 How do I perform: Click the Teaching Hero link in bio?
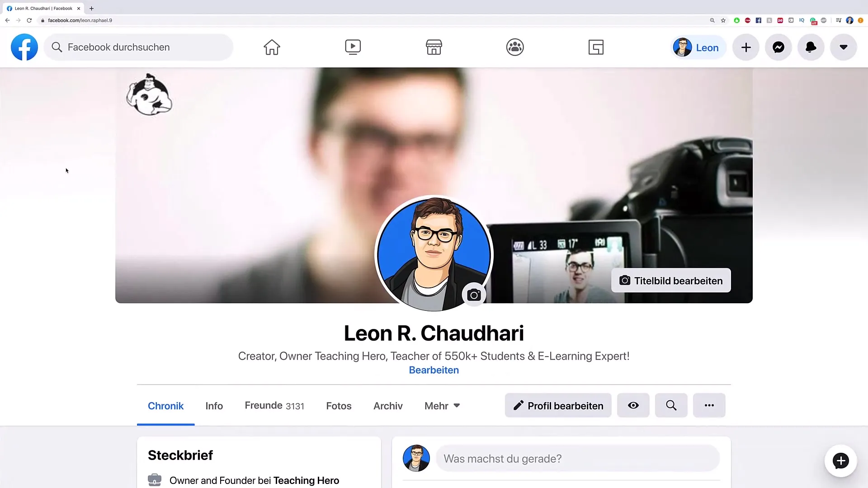pyautogui.click(x=307, y=480)
